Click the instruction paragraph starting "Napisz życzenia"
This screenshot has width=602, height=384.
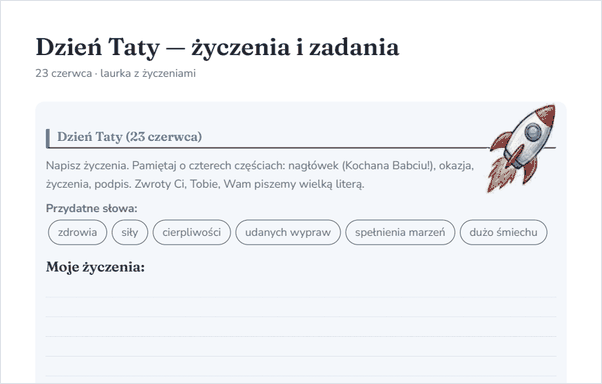[x=260, y=175]
